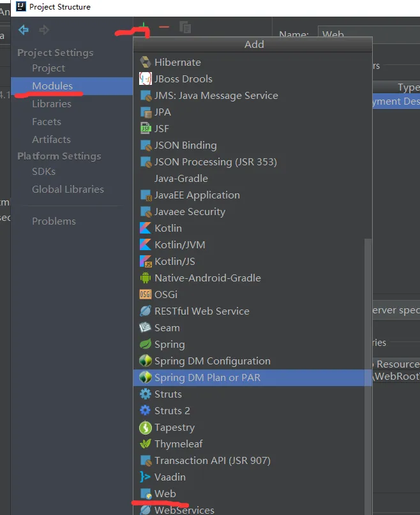Choose Spring DM Plan or PAR

tap(207, 378)
